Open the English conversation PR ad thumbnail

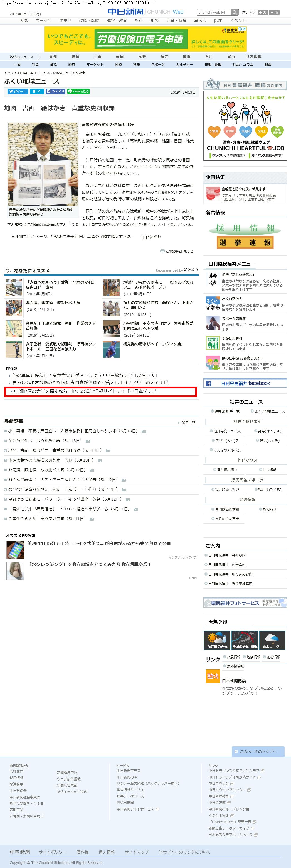click(16, 550)
